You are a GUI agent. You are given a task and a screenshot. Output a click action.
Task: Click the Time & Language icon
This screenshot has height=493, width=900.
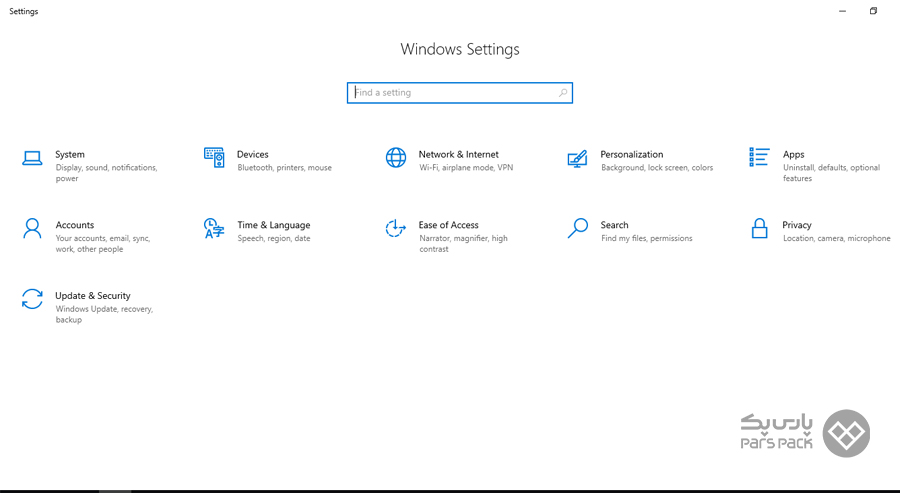click(214, 228)
